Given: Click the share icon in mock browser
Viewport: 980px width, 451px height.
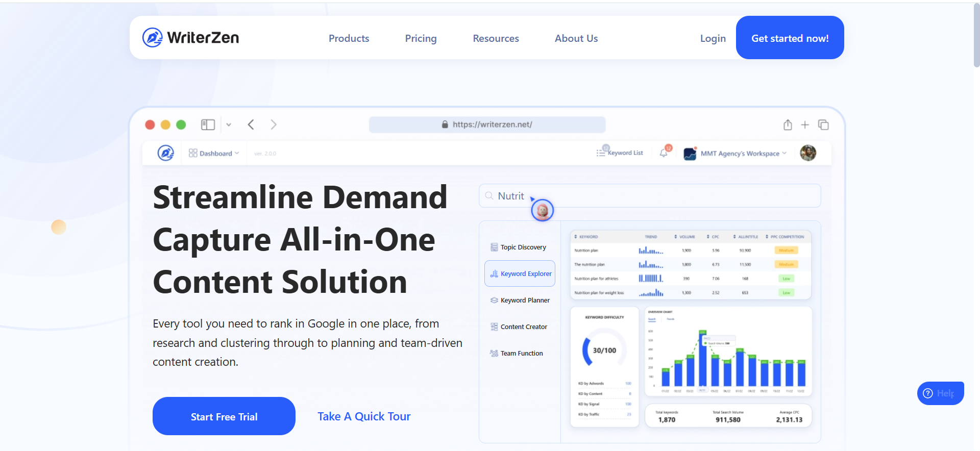Looking at the screenshot, I should (x=788, y=124).
